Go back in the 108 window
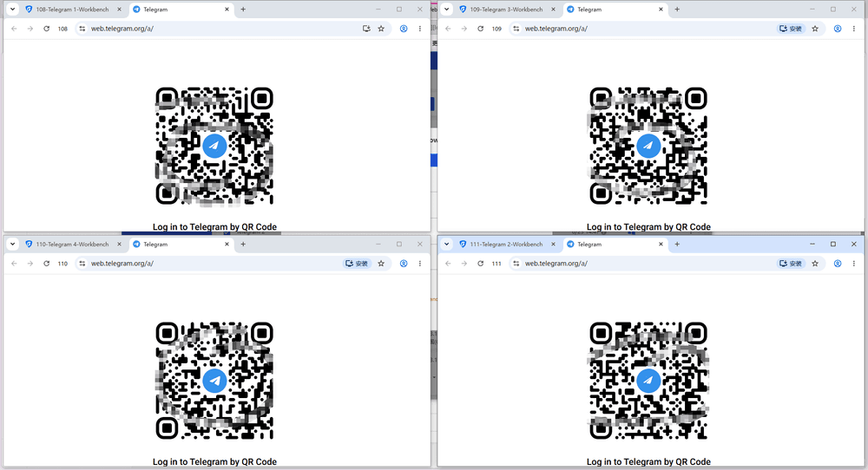 15,29
